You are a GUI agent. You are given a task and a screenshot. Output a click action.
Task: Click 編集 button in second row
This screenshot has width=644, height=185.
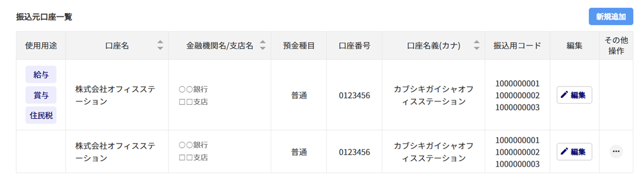pyautogui.click(x=574, y=151)
